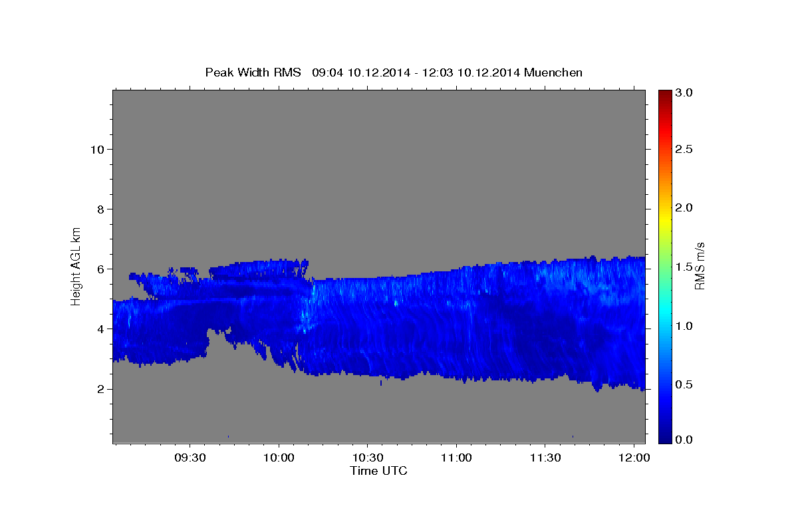Click the '10:30' time axis label
This screenshot has width=798, height=532.
[367, 459]
